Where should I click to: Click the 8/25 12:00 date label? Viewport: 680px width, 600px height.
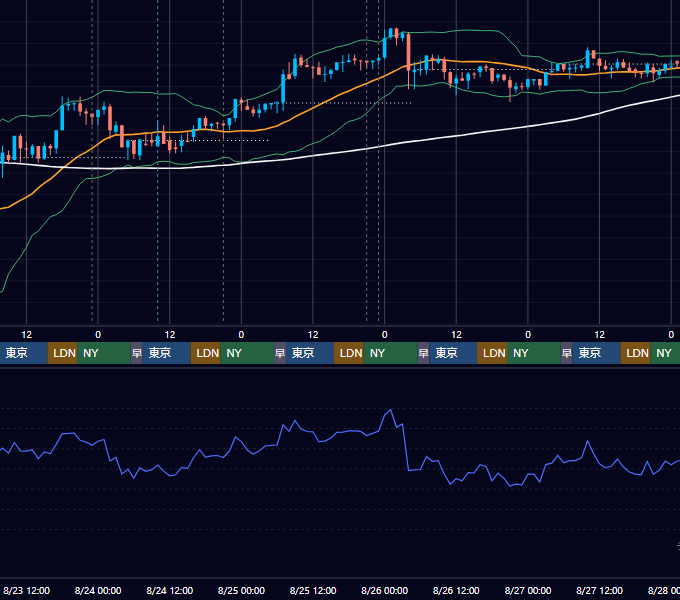313,590
